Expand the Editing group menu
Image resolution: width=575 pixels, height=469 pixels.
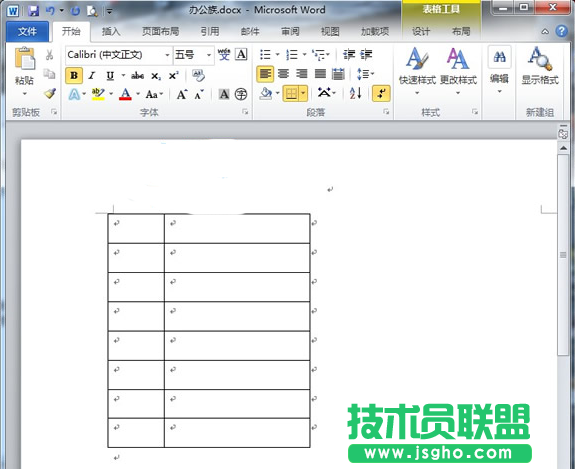tap(499, 70)
